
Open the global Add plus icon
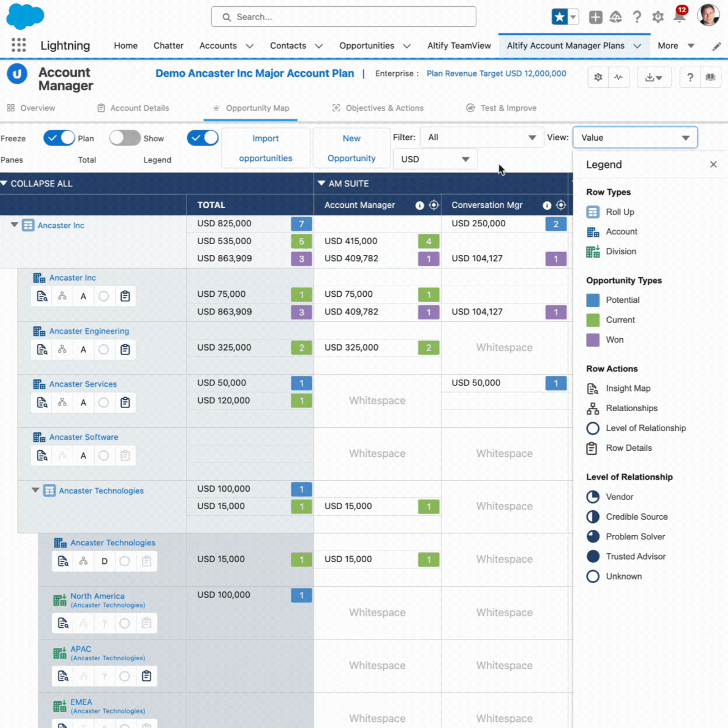pyautogui.click(x=595, y=17)
